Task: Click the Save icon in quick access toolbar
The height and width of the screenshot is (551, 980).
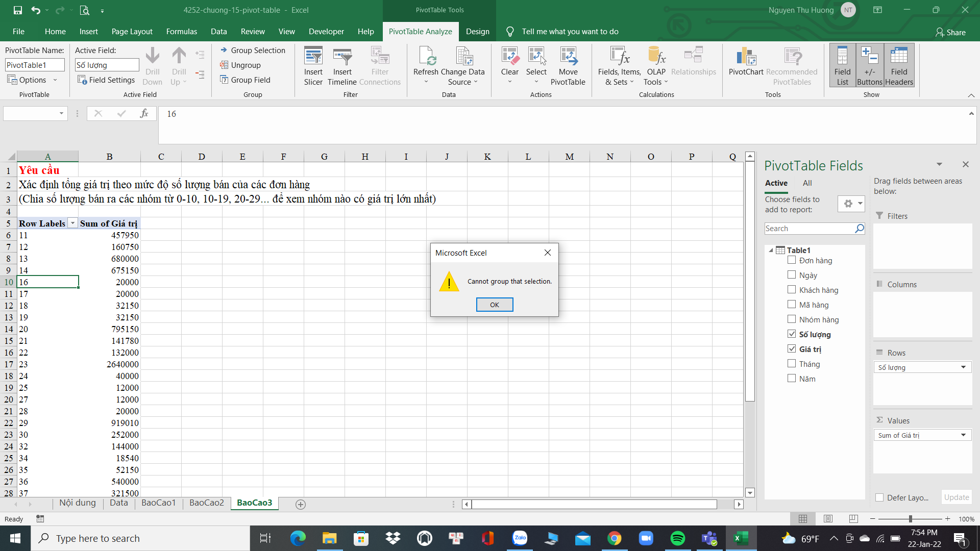Action: [18, 10]
